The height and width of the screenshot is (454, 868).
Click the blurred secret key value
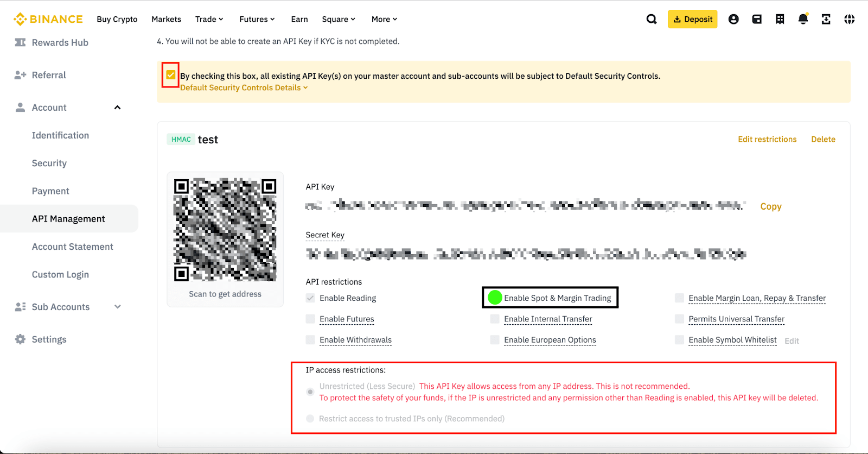526,254
